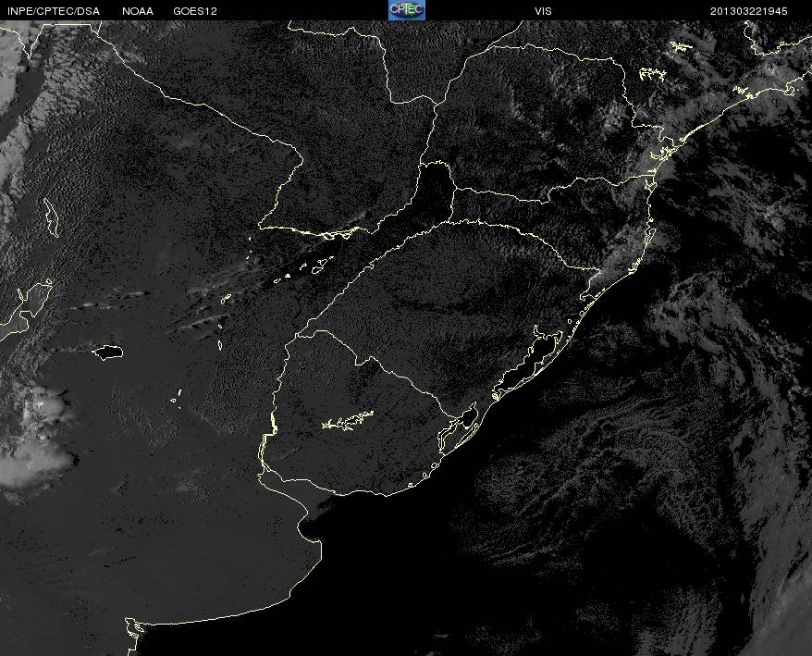
Task: Click the 201303221945 timestamp
Action: point(749,11)
